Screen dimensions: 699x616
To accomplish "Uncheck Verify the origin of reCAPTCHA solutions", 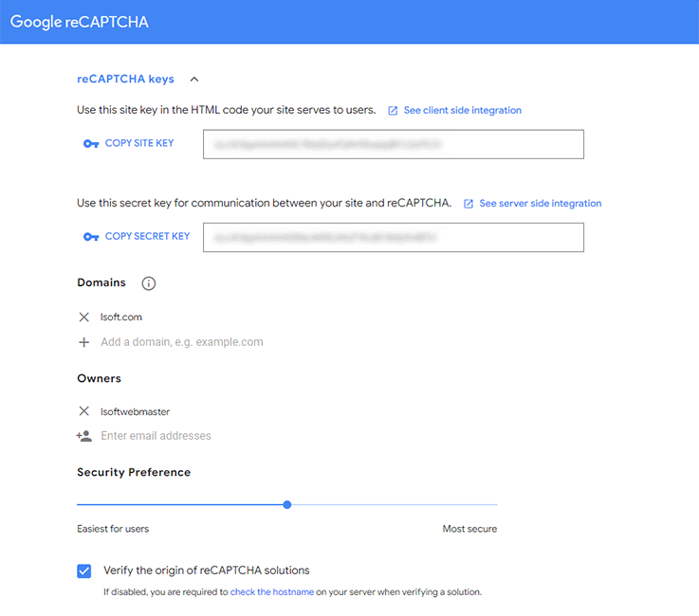I will 84,571.
